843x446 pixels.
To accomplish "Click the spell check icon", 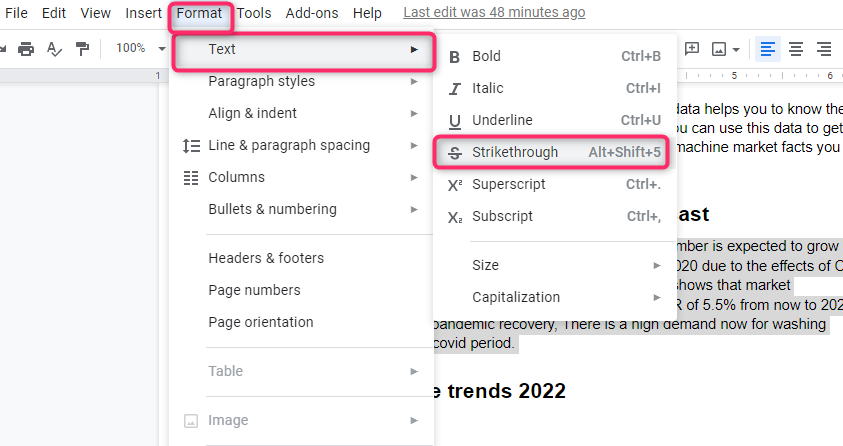I will 54,49.
